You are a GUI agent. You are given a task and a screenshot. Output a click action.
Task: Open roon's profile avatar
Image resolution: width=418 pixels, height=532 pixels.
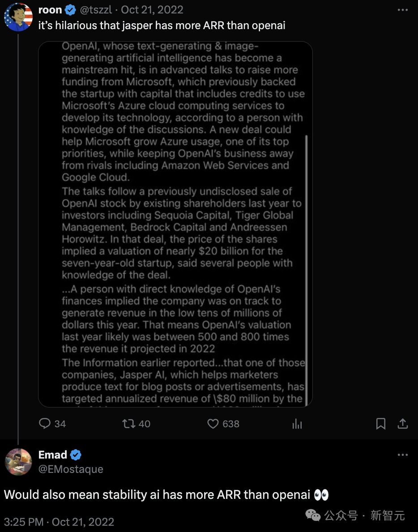(x=18, y=17)
